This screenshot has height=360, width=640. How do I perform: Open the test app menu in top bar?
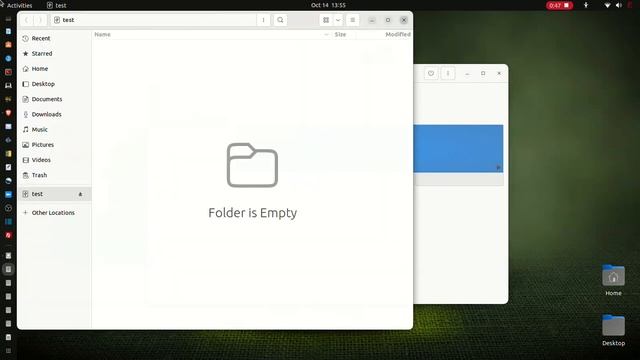pyautogui.click(x=57, y=5)
